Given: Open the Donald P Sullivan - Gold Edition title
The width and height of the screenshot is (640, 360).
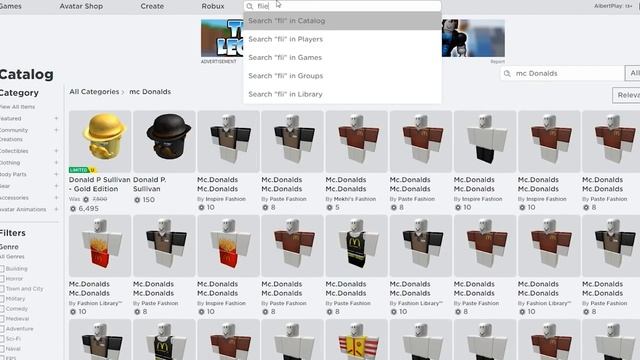Looking at the screenshot, I should point(100,184).
